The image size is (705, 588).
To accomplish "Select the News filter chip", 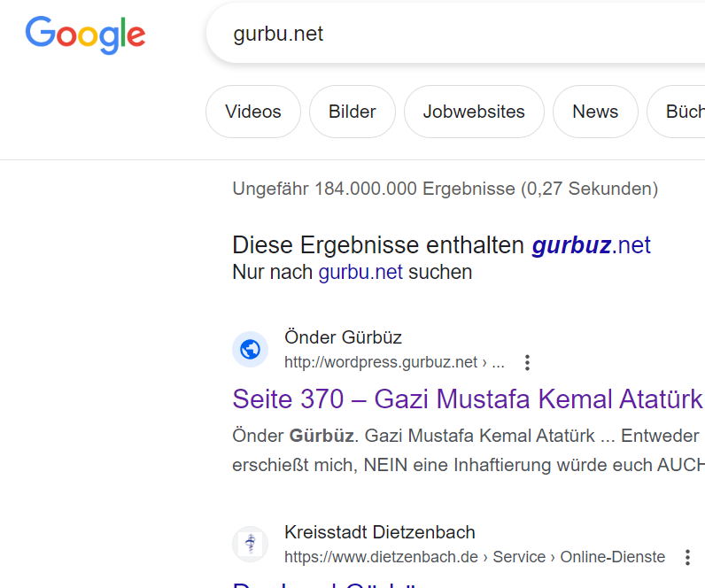I will [x=595, y=112].
